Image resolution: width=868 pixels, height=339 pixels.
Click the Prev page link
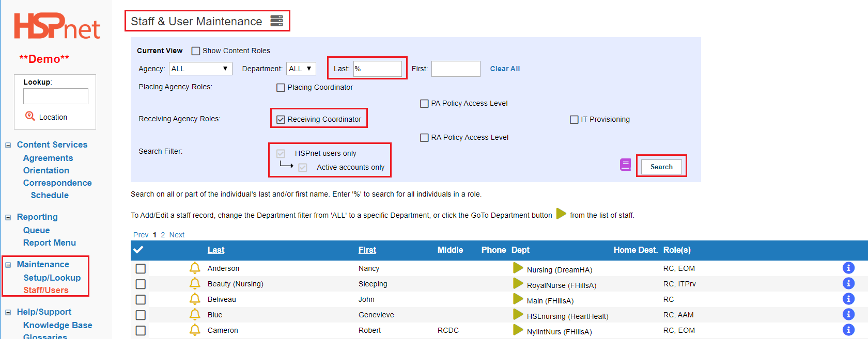click(x=141, y=235)
